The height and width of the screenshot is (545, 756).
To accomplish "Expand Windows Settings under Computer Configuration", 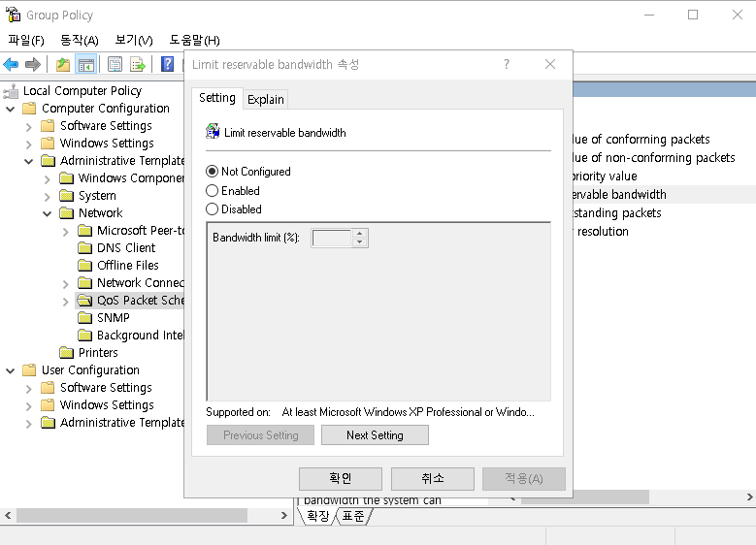I will [28, 144].
